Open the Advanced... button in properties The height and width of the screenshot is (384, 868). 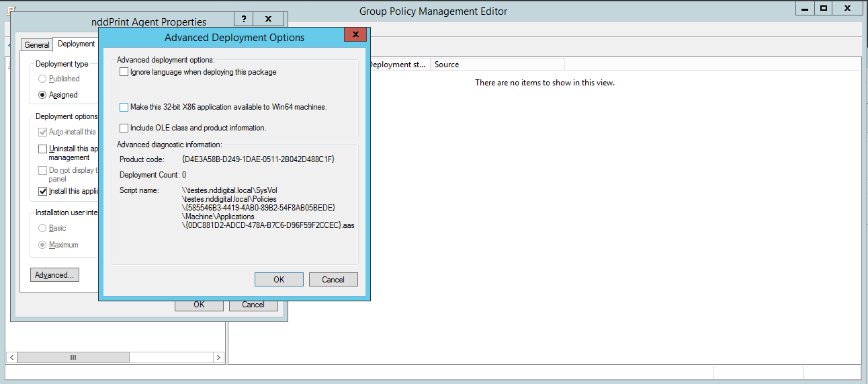coord(54,275)
